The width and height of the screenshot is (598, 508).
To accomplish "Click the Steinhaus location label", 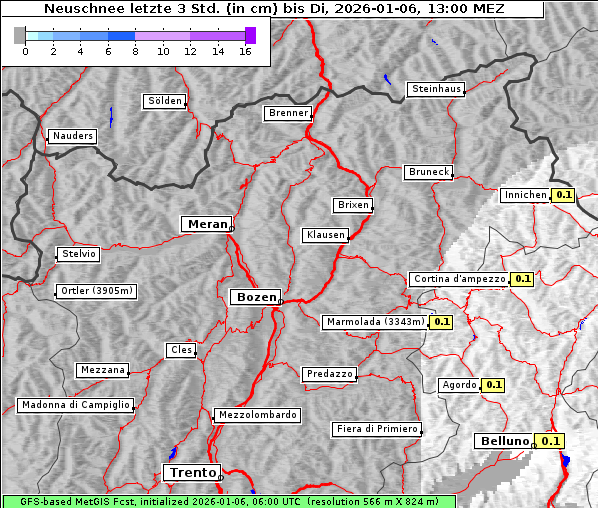I will [x=436, y=90].
